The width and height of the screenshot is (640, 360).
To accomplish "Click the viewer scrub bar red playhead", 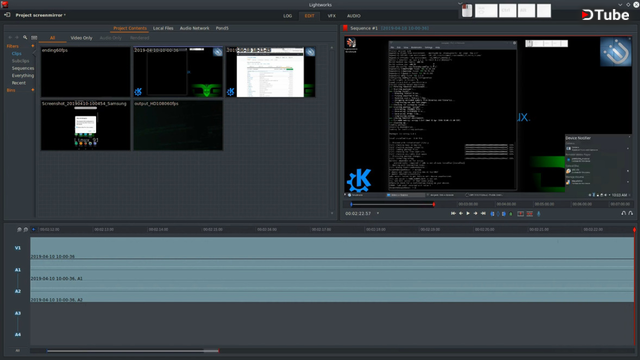I will tap(433, 204).
